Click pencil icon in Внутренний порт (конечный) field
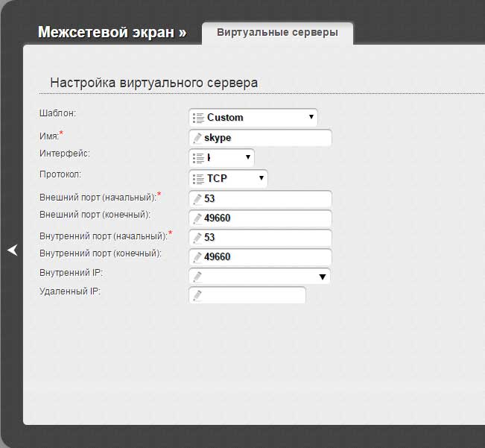Image resolution: width=485 pixels, height=448 pixels. (x=197, y=257)
